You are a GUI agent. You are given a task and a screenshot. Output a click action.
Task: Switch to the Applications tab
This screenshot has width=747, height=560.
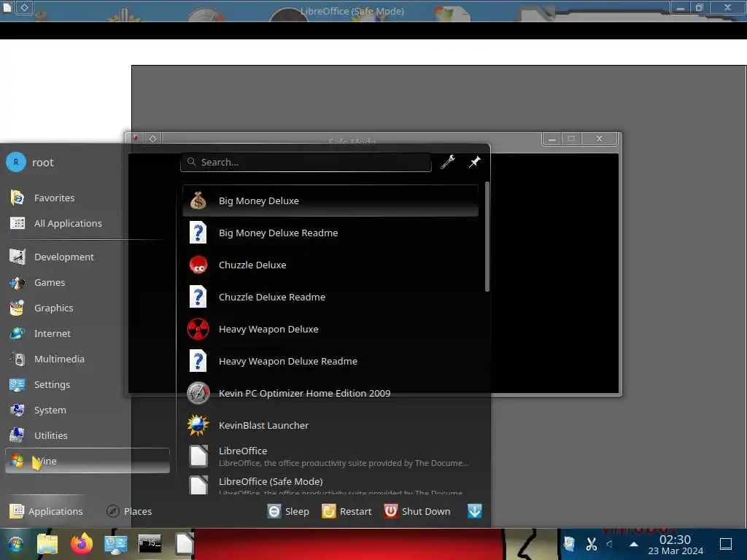[x=46, y=511]
